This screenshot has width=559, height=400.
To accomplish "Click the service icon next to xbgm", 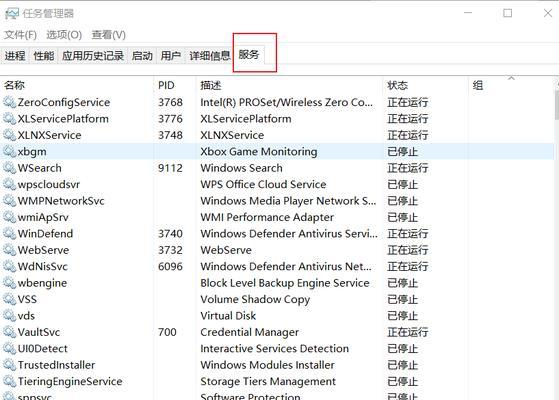I will click(x=10, y=152).
